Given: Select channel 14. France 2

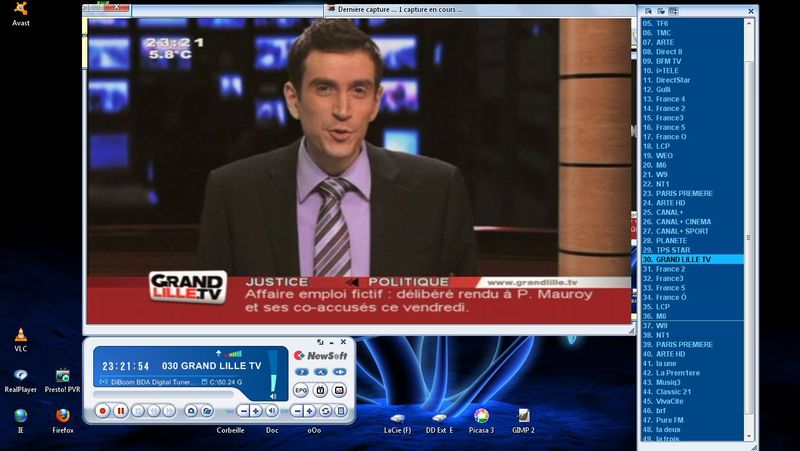Looking at the screenshot, I should click(692, 108).
